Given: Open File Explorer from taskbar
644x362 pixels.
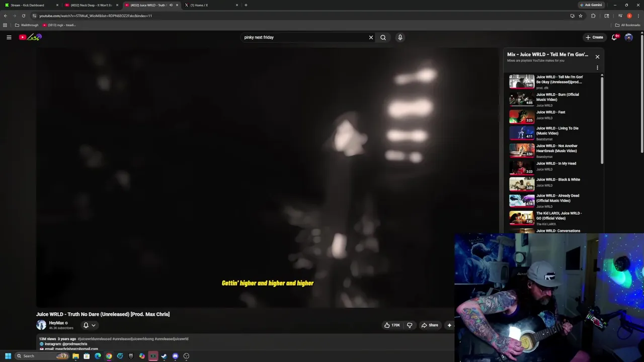Looking at the screenshot, I should [75, 356].
